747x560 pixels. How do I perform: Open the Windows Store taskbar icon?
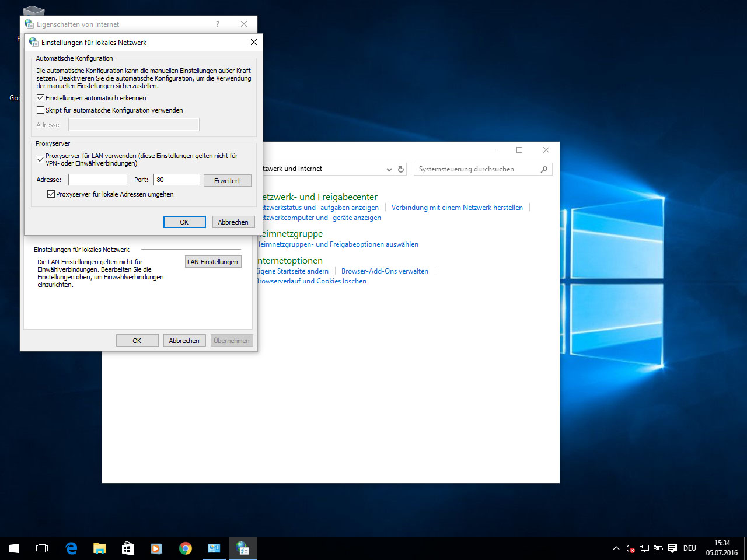pos(128,548)
